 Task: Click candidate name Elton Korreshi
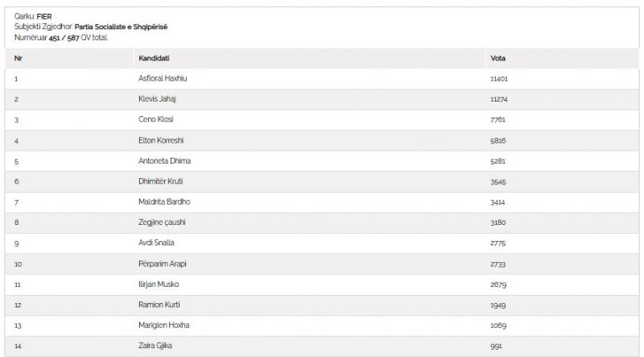(x=161, y=140)
